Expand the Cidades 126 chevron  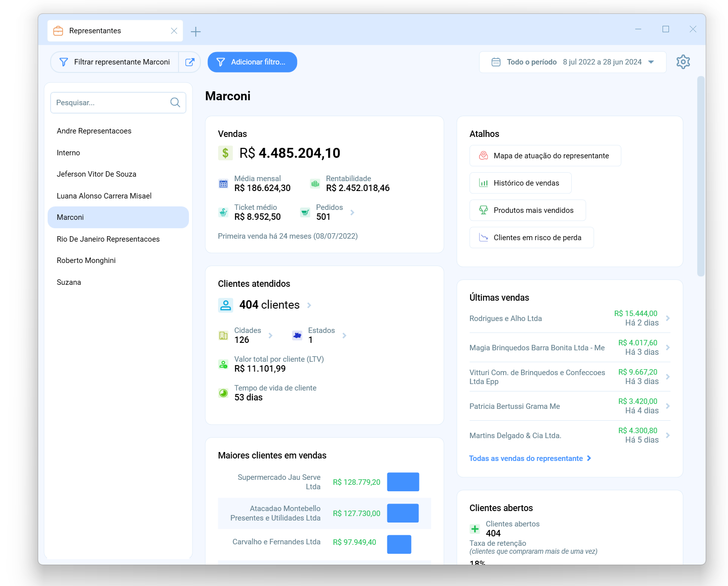point(270,335)
